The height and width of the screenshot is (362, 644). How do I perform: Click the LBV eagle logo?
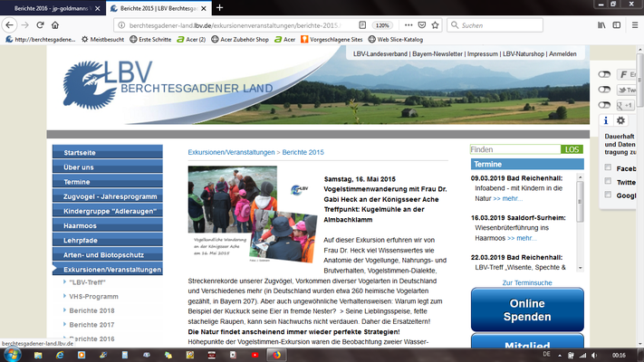90,85
